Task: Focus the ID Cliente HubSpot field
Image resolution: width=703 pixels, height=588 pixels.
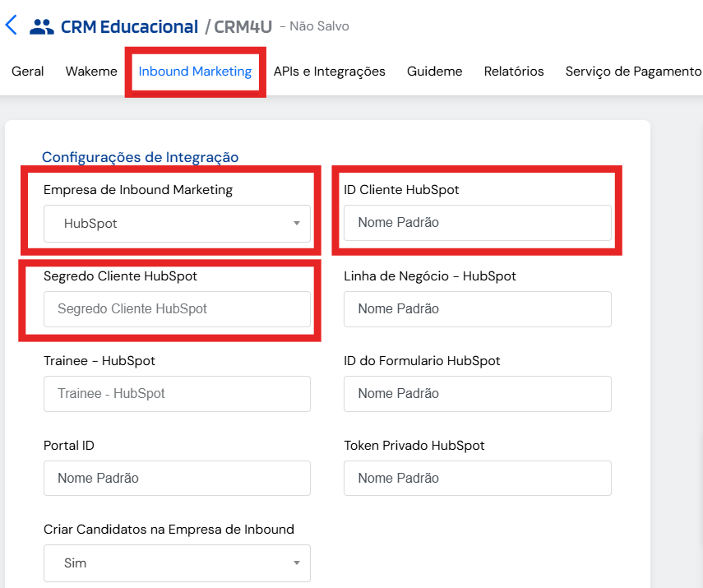Action: coord(478,223)
